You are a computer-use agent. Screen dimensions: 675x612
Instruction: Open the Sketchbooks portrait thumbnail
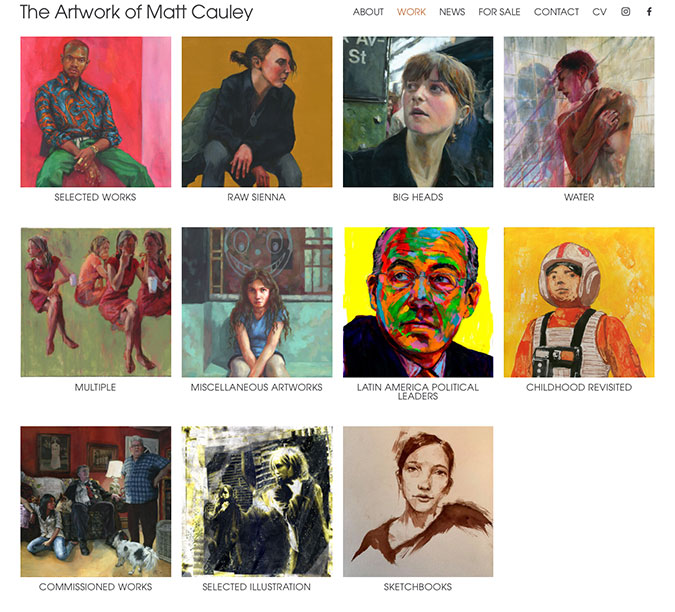[418, 501]
